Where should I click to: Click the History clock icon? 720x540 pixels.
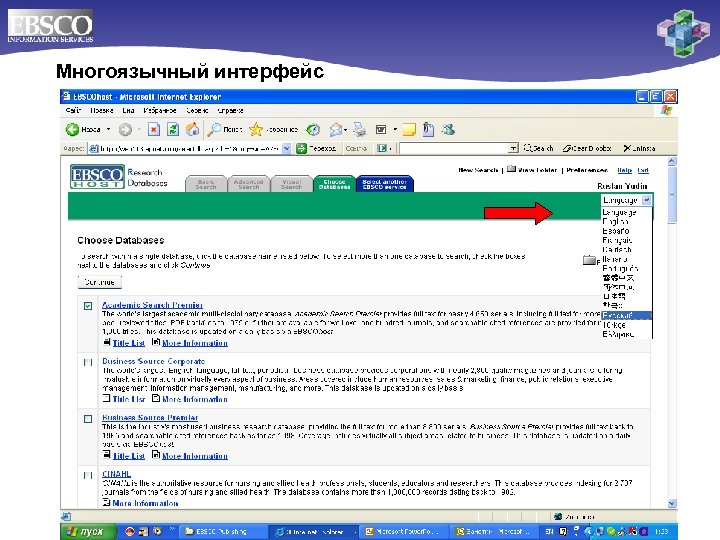[313, 130]
